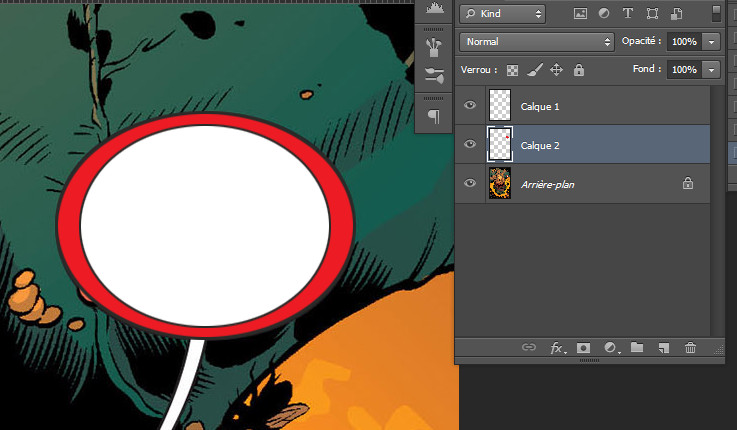Click the Opacité percentage field
The width and height of the screenshot is (737, 430).
click(x=684, y=42)
